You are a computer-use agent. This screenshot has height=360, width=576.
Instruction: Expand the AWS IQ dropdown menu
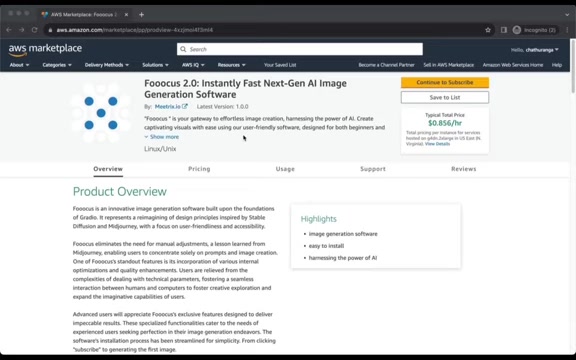point(193,65)
